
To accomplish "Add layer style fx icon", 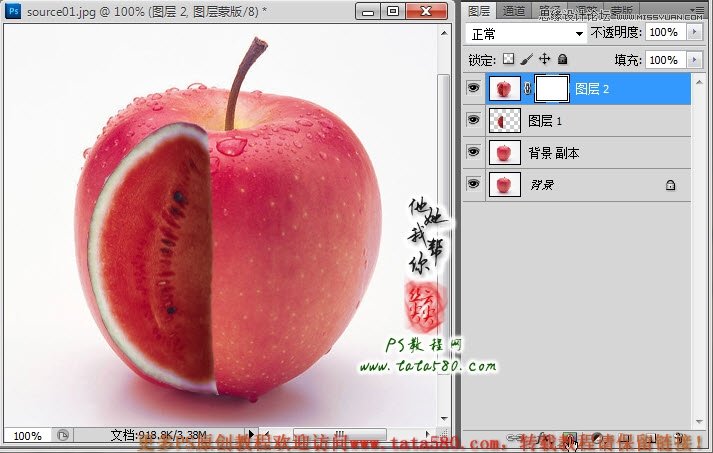I will tap(542, 439).
